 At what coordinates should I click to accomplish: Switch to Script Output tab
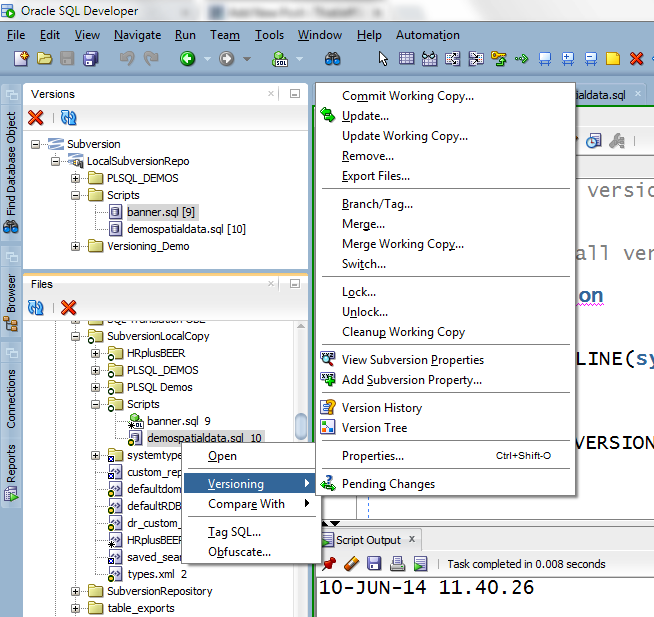371,540
